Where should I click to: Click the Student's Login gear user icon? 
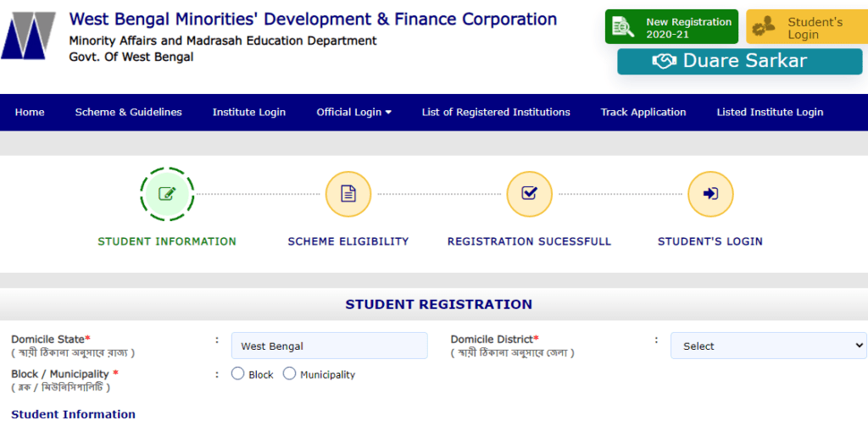[764, 26]
